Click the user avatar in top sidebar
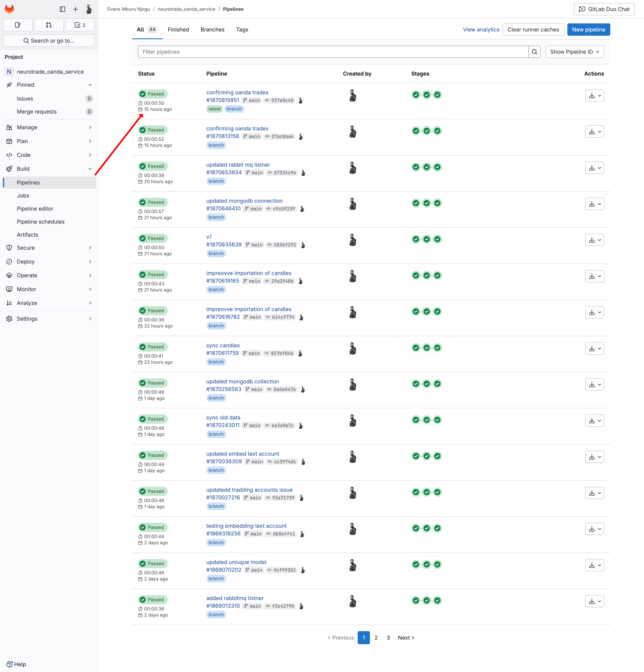Screen dimensions: 644x672 [88, 9]
